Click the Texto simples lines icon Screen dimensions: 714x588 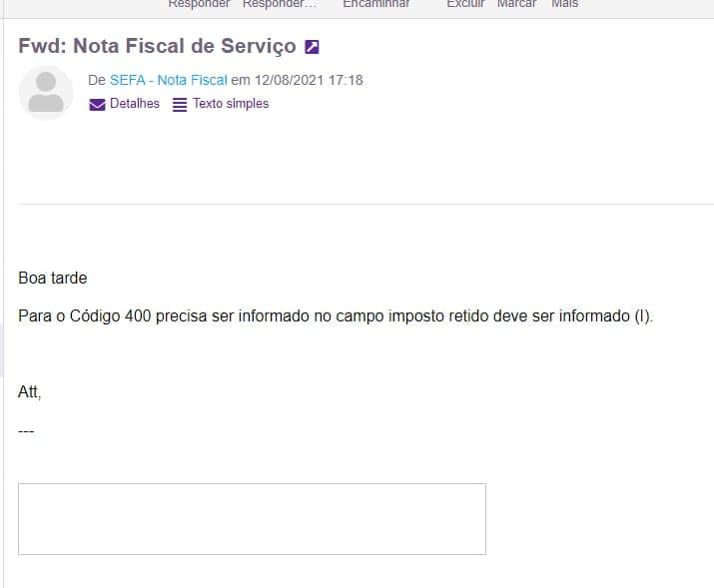click(x=180, y=105)
